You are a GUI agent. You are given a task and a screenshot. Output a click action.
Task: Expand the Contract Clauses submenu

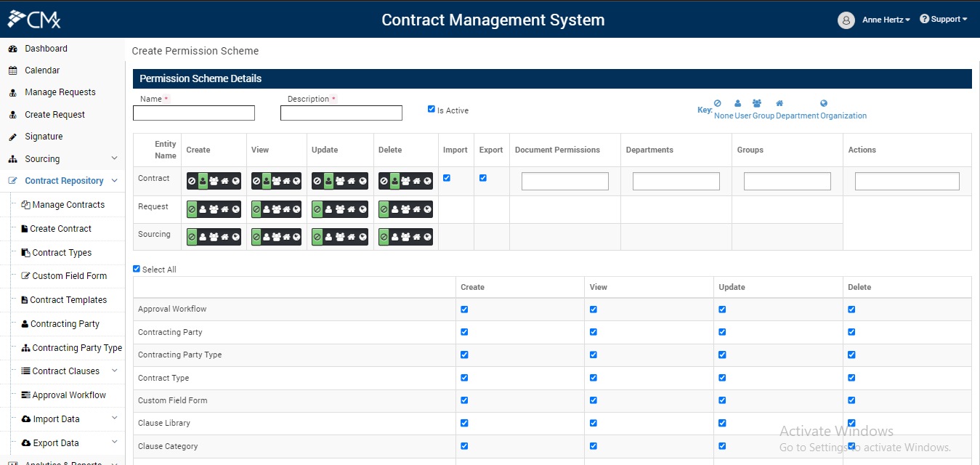pos(70,371)
